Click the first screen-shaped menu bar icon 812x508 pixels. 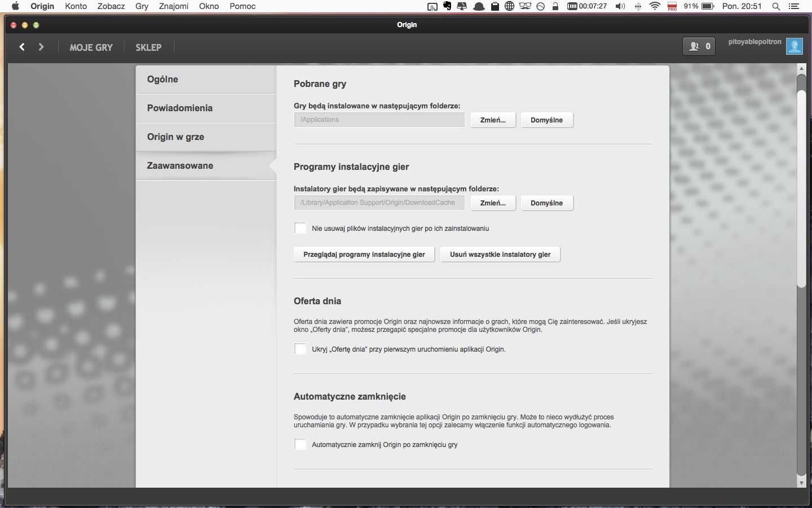pos(432,6)
